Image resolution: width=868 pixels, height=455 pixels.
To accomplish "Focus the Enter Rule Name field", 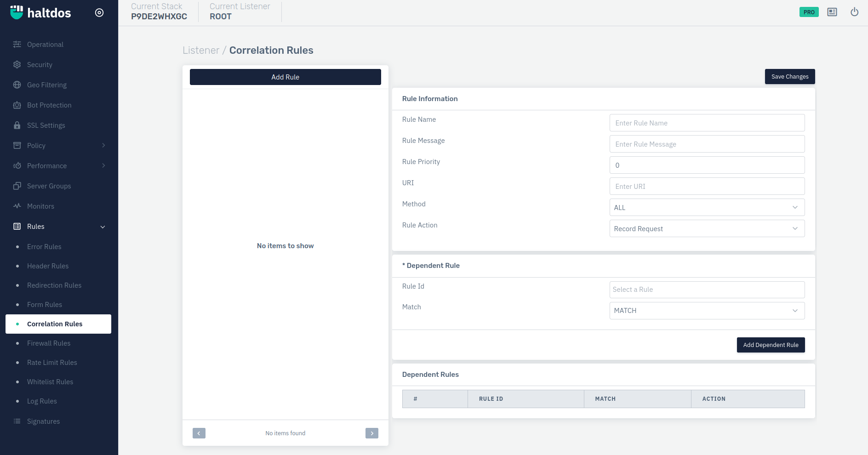I will coord(707,123).
